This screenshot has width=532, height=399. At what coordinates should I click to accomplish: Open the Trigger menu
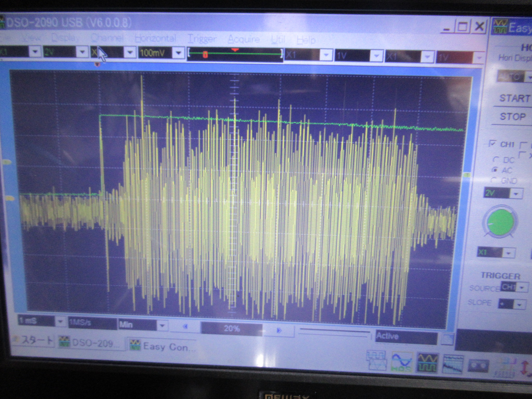point(202,39)
